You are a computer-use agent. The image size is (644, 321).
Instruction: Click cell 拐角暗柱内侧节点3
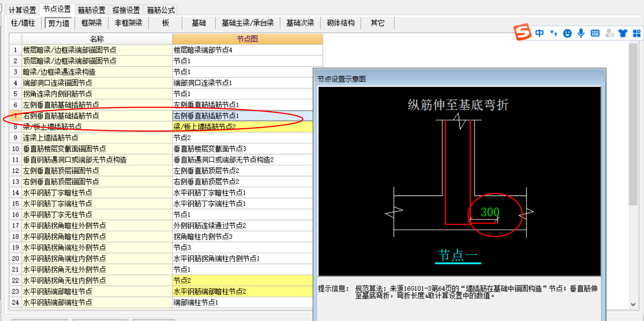click(x=243, y=236)
